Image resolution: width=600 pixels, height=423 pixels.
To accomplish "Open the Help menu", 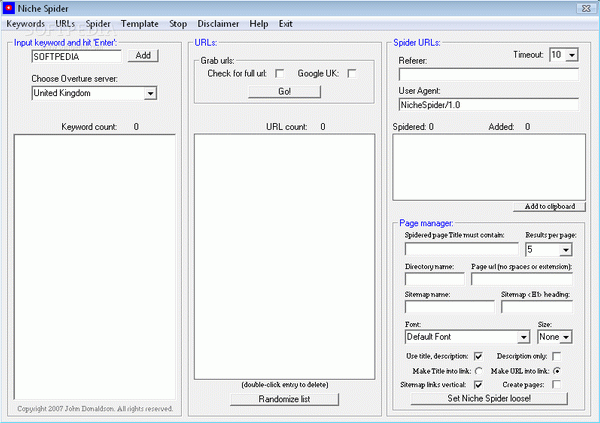I will (x=259, y=24).
